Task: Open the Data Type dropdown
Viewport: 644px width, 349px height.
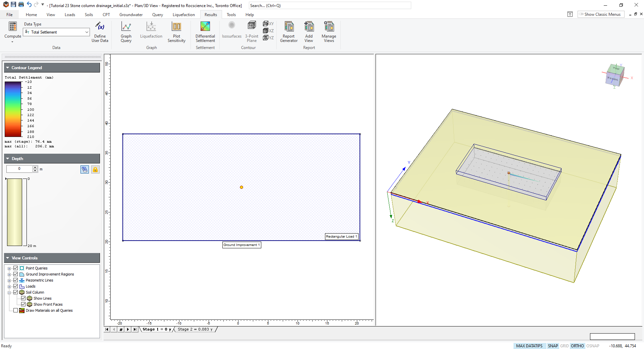Action: point(87,32)
